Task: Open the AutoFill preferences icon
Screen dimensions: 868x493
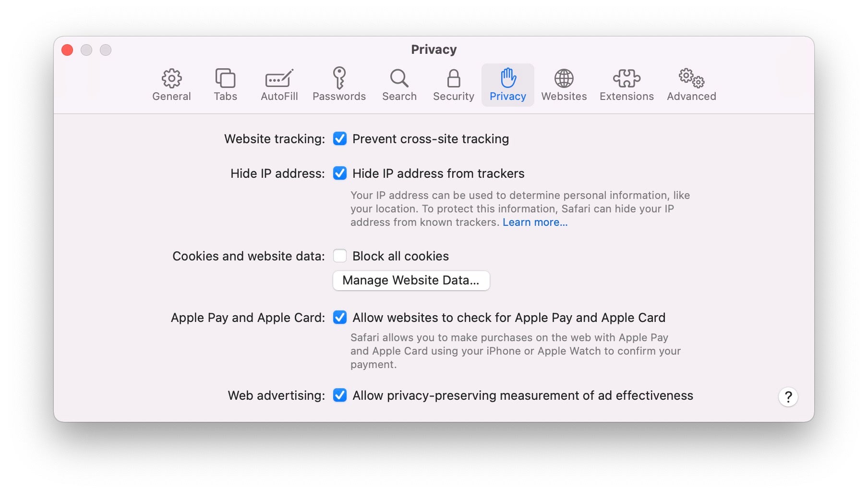Action: (279, 79)
